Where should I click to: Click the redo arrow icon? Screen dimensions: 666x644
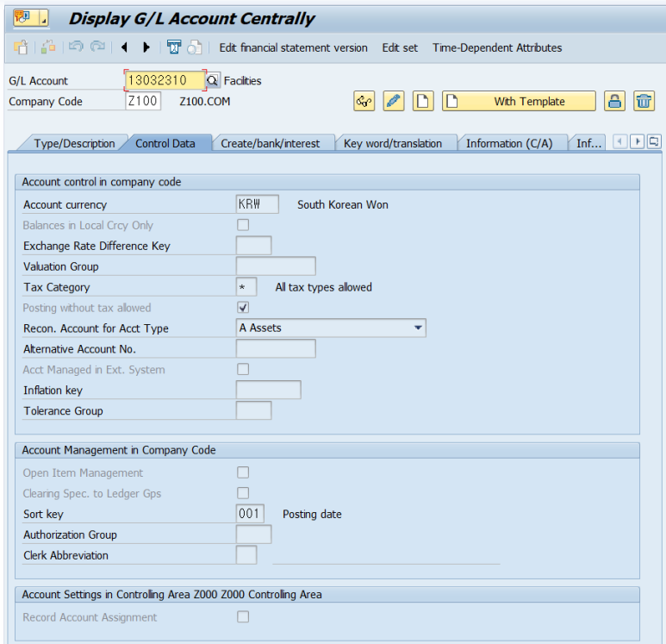click(x=97, y=47)
